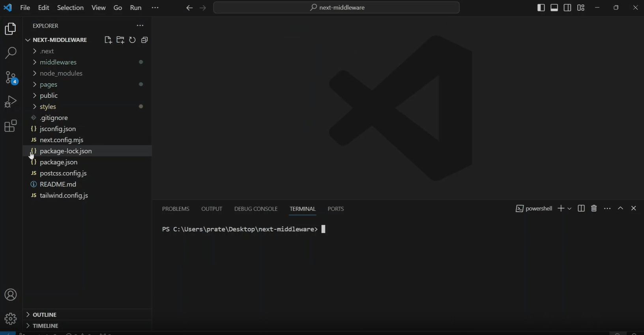Viewport: 644px width, 335px height.
Task: Open the Run menu
Action: [x=136, y=8]
